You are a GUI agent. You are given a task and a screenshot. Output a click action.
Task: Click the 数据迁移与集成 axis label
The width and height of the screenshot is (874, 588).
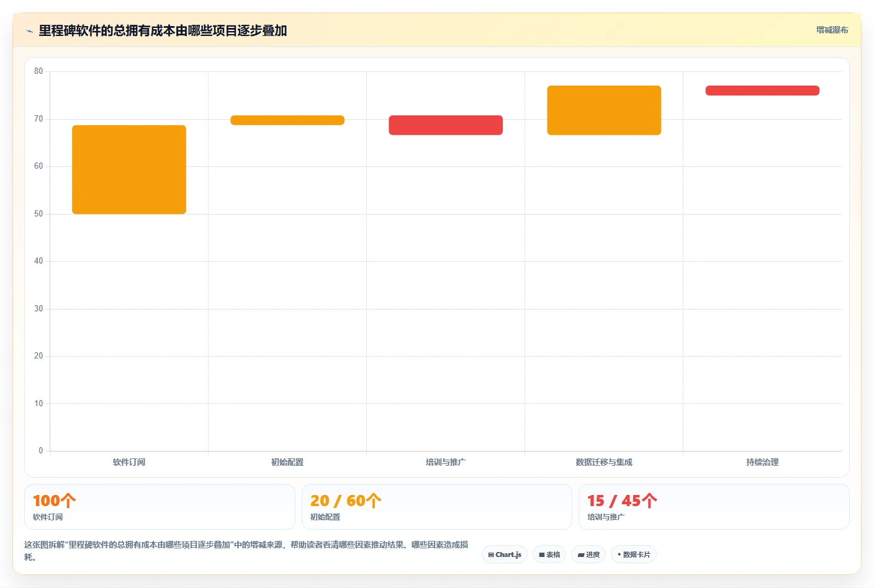pos(604,462)
